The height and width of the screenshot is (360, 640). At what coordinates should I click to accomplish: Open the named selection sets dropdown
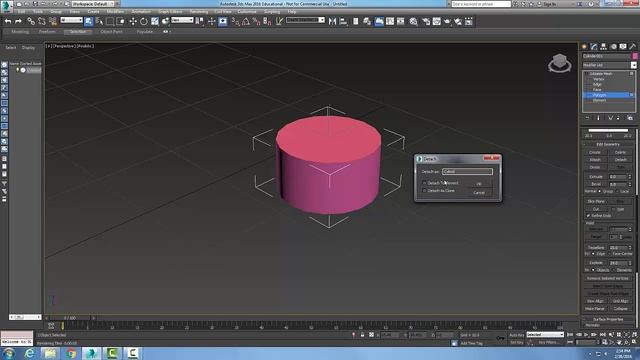305,20
